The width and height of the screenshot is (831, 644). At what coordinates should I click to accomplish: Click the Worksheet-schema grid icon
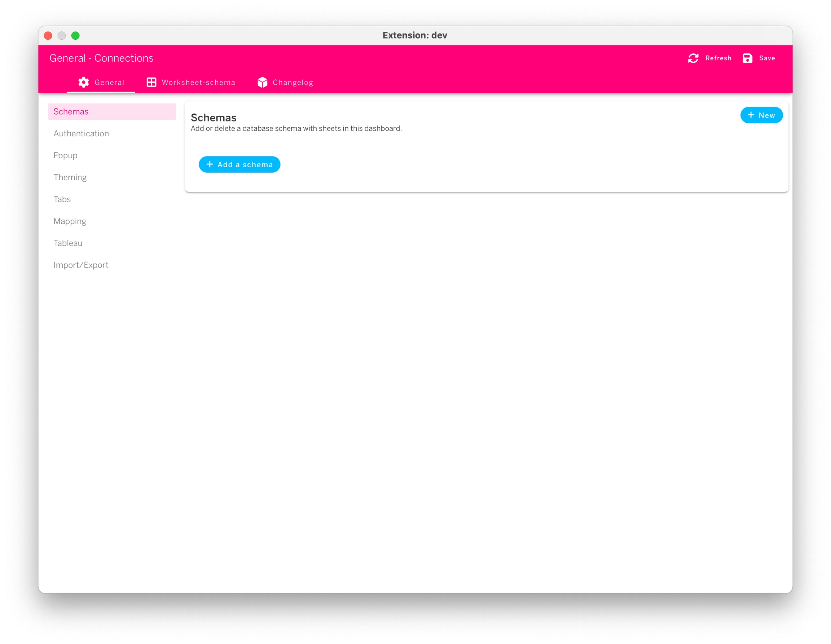point(151,82)
